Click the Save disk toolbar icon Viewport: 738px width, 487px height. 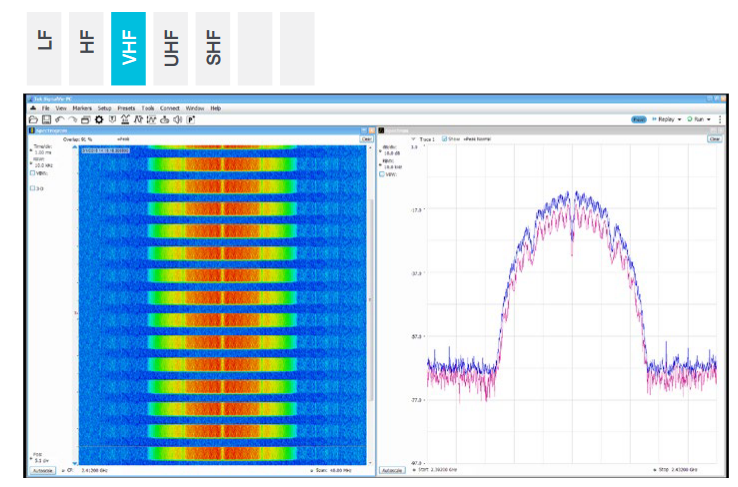pos(46,119)
